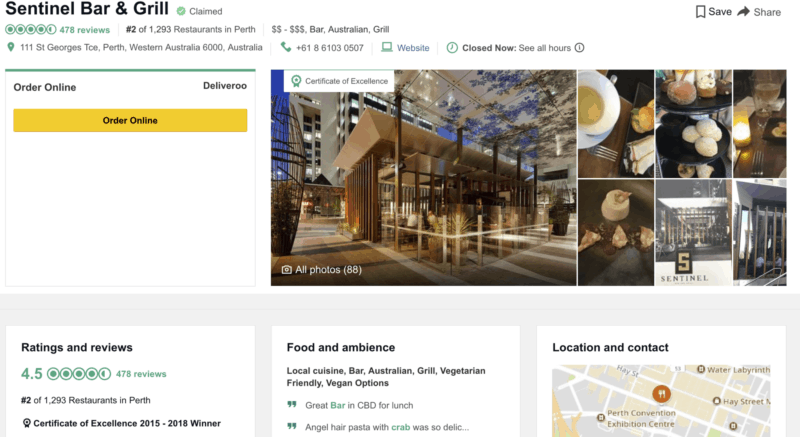Click the quote icon beside Great Bar review
The height and width of the screenshot is (437, 800).
point(292,405)
